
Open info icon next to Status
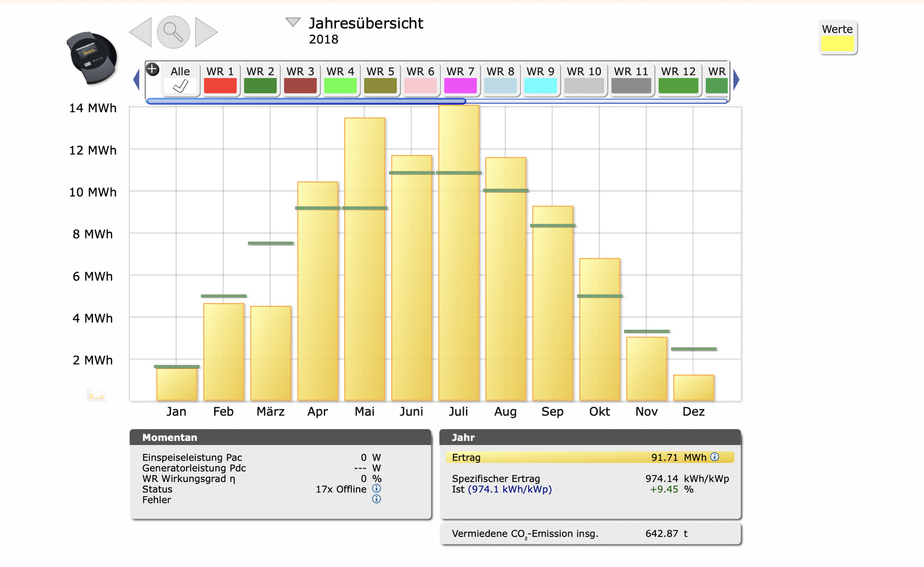pyautogui.click(x=377, y=488)
